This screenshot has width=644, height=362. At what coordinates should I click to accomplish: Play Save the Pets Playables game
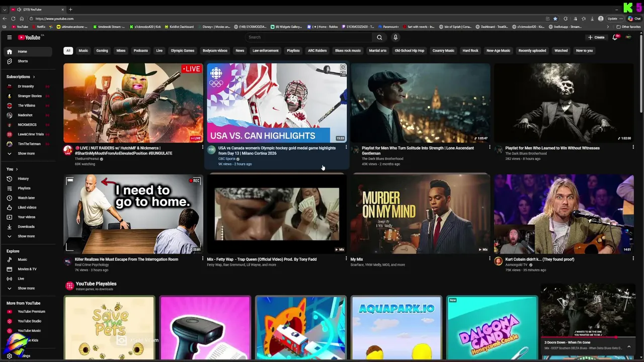pyautogui.click(x=109, y=328)
